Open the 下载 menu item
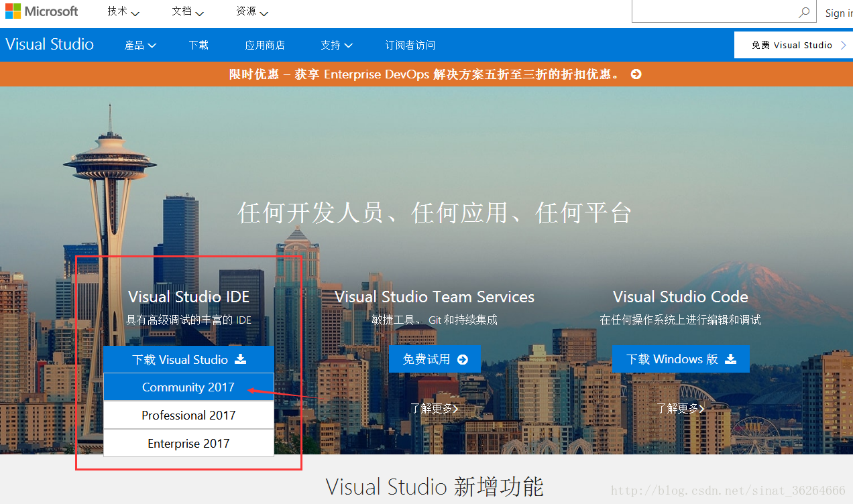The width and height of the screenshot is (853, 504). coord(198,45)
